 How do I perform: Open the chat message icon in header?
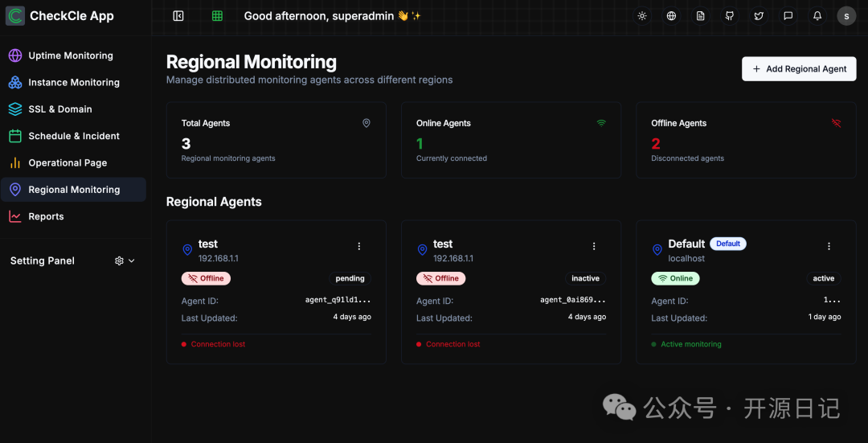(x=788, y=16)
